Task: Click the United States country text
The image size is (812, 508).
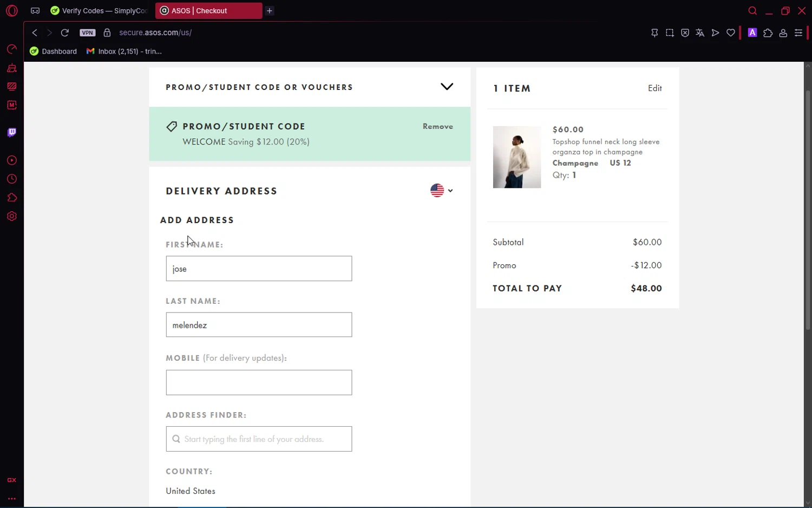Action: click(x=191, y=491)
